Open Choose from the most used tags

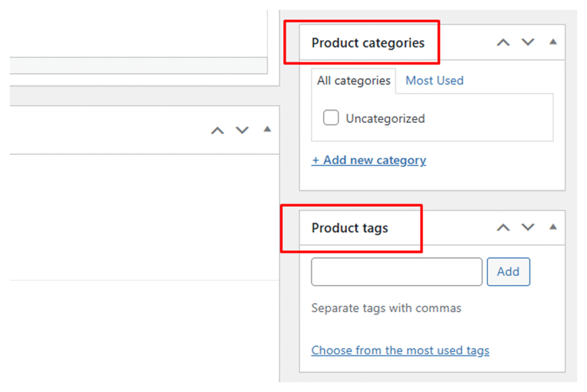[400, 350]
